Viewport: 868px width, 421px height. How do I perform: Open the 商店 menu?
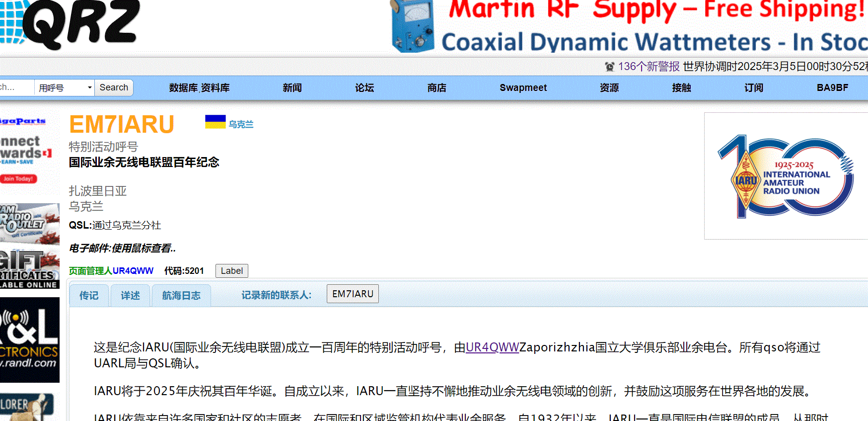pyautogui.click(x=437, y=88)
